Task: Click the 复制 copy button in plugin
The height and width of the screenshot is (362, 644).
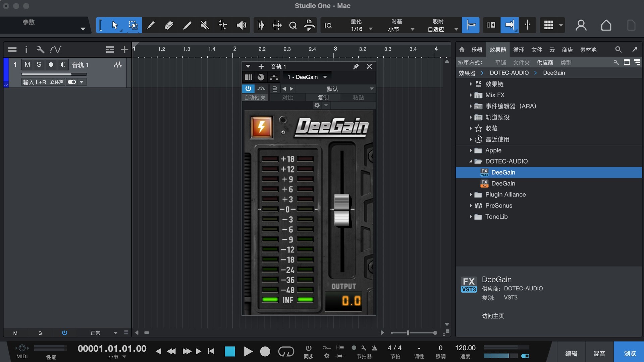Action: coord(323,98)
